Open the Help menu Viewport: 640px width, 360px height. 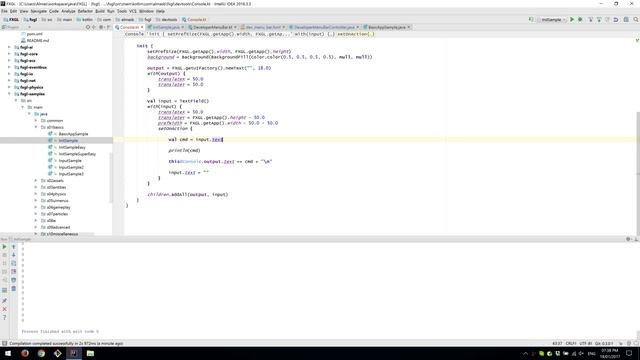click(x=160, y=11)
